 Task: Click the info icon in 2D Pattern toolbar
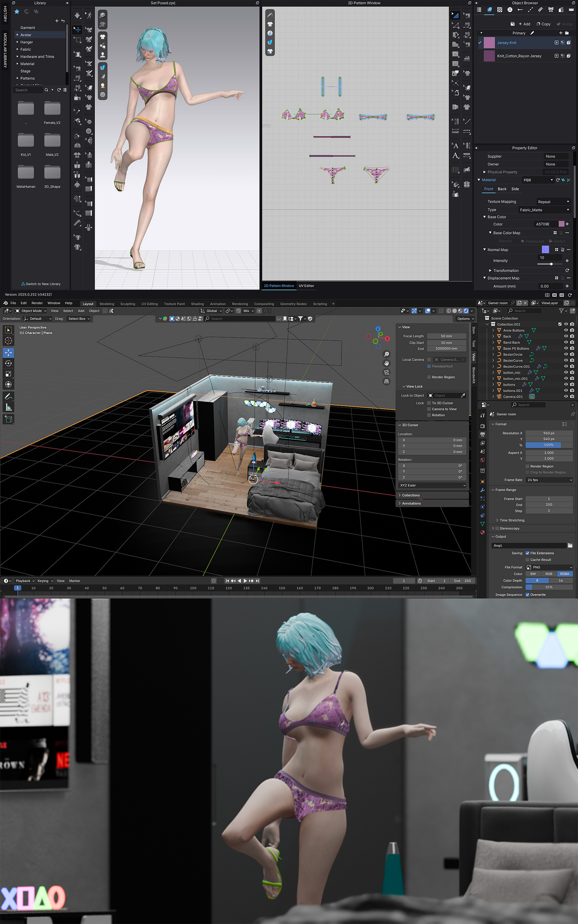(x=270, y=33)
